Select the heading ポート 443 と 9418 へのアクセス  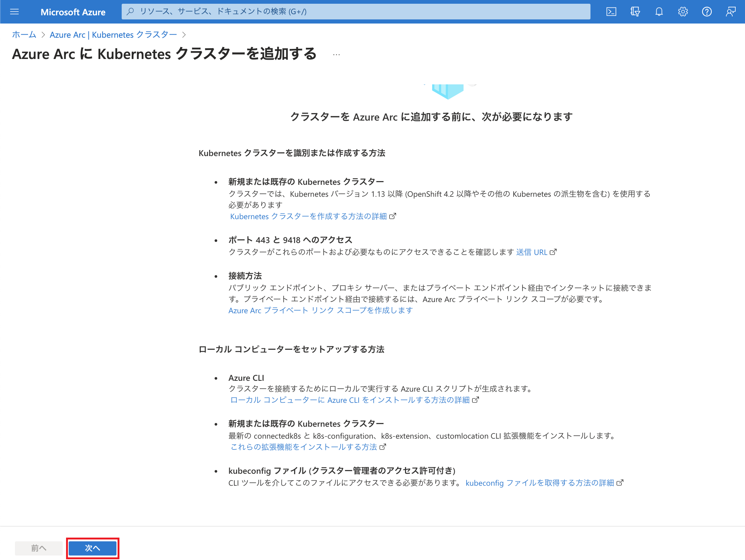click(290, 240)
